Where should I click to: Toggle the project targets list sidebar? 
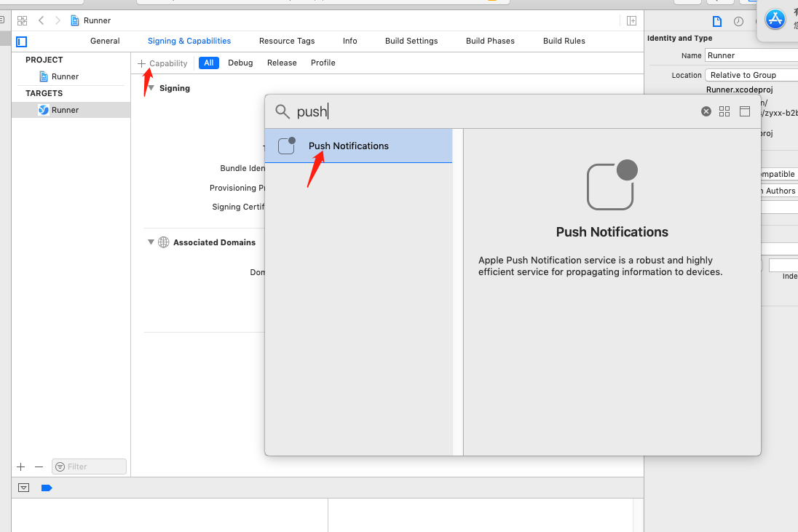click(21, 41)
